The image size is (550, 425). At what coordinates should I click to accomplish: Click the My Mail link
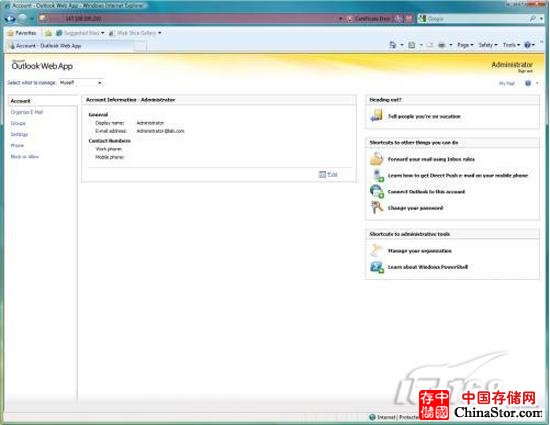507,83
